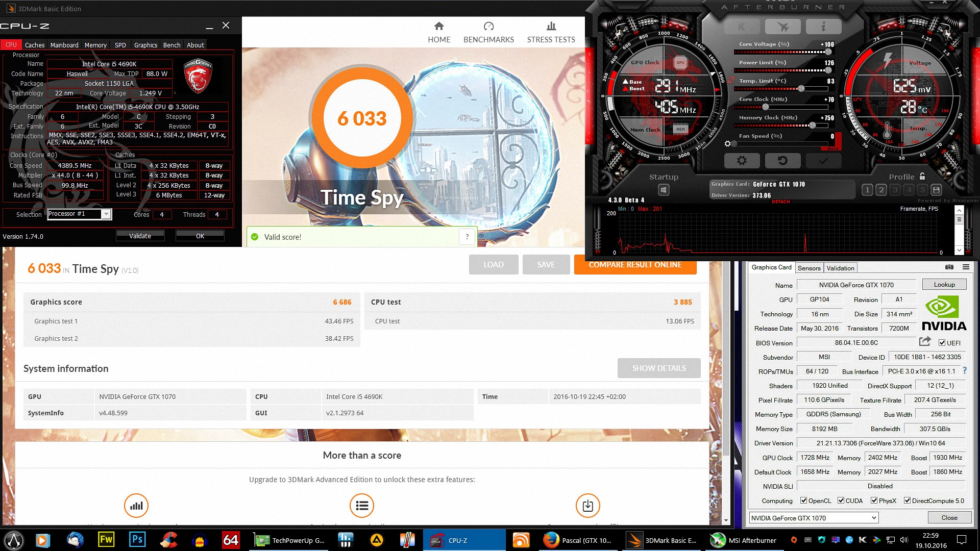The height and width of the screenshot is (551, 980).
Task: Toggle Apply at Windows startup icon
Action: [x=664, y=190]
